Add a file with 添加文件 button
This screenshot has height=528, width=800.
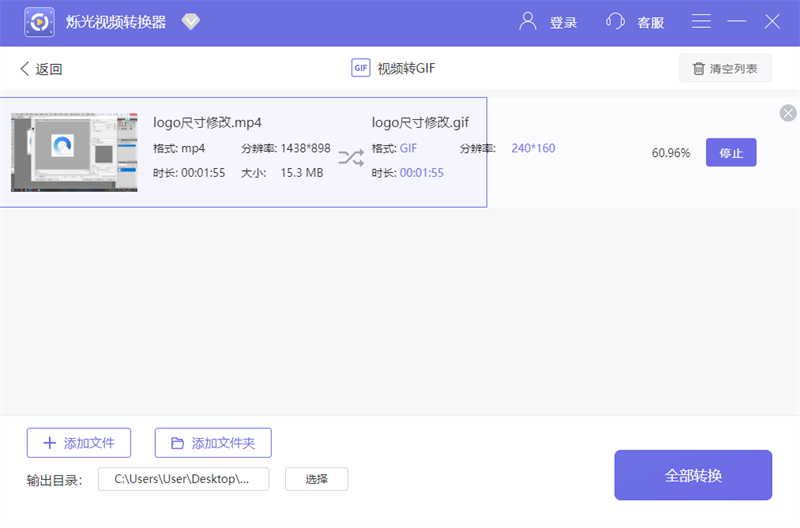click(78, 443)
